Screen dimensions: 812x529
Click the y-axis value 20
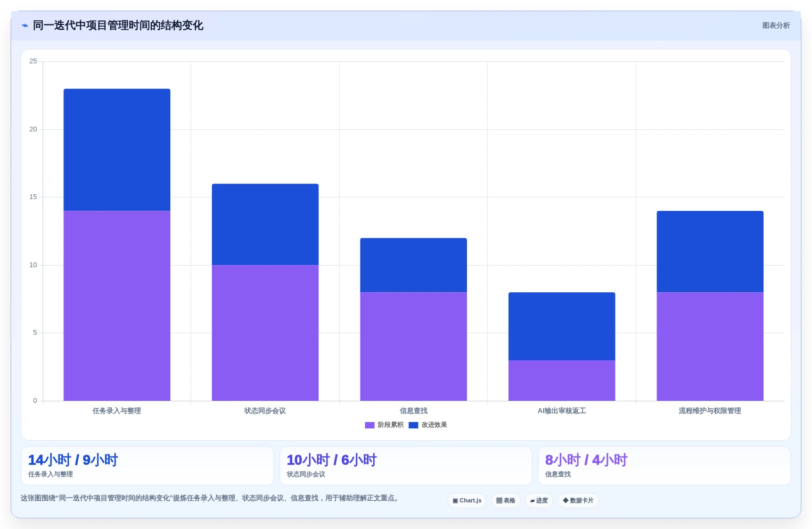pos(33,129)
